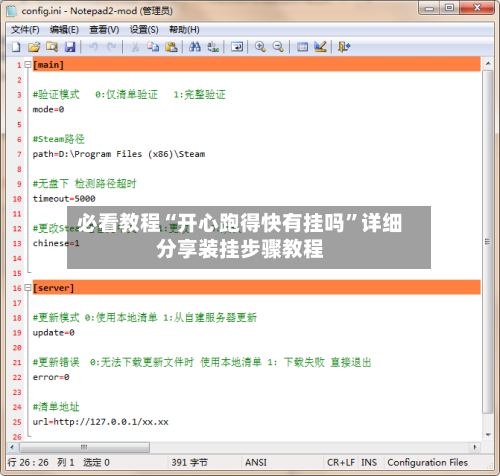The width and height of the screenshot is (500, 476).
Task: Zoom out with the magnifier minus icon
Action: pyautogui.click(x=278, y=47)
